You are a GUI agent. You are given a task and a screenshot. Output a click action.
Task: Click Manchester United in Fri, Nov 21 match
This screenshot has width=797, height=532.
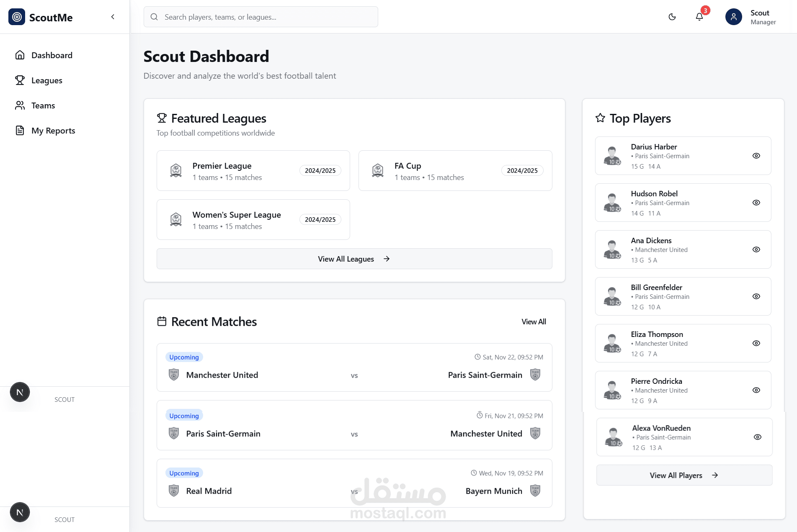click(486, 434)
